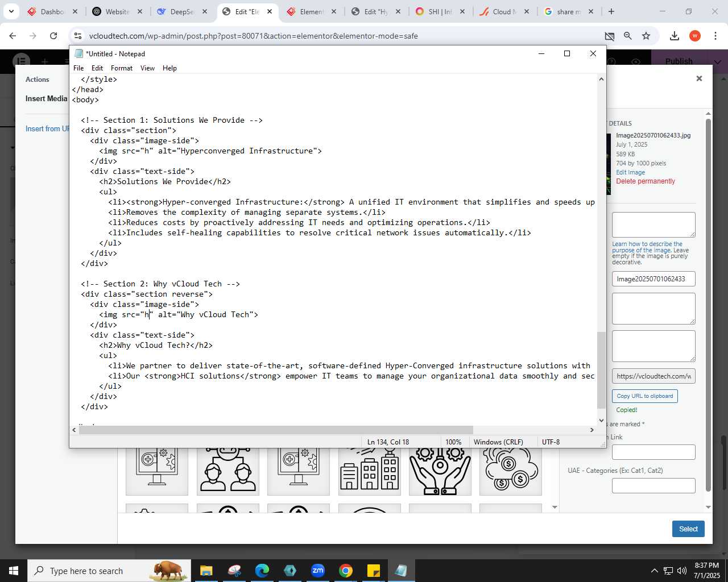The image size is (728, 582).
Task: View site information icon in address bar
Action: (78, 36)
